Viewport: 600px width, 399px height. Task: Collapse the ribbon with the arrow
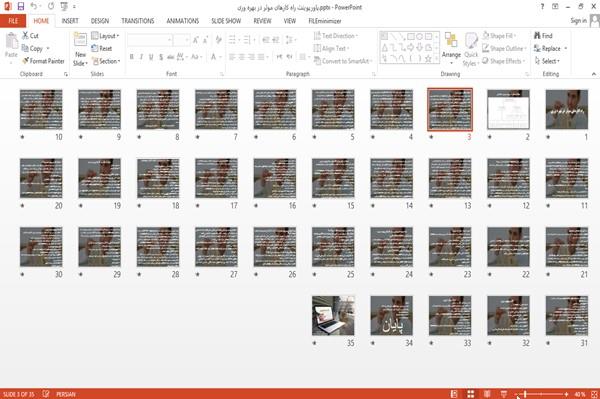click(593, 74)
